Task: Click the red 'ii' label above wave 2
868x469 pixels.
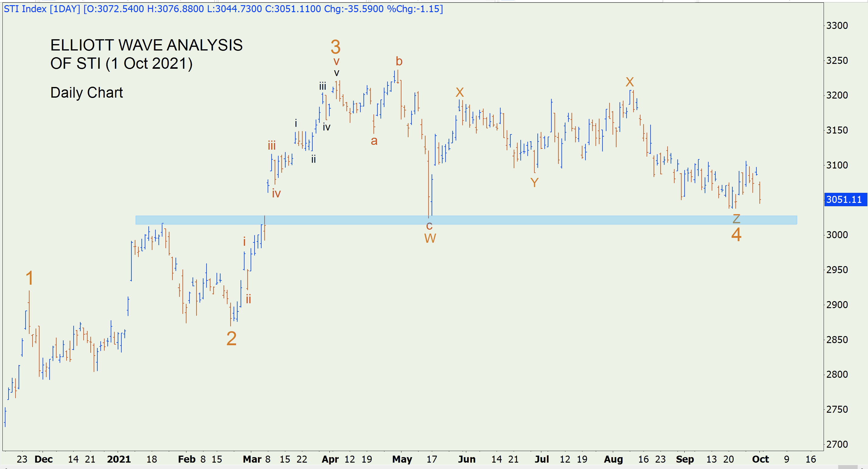Action: coord(248,299)
